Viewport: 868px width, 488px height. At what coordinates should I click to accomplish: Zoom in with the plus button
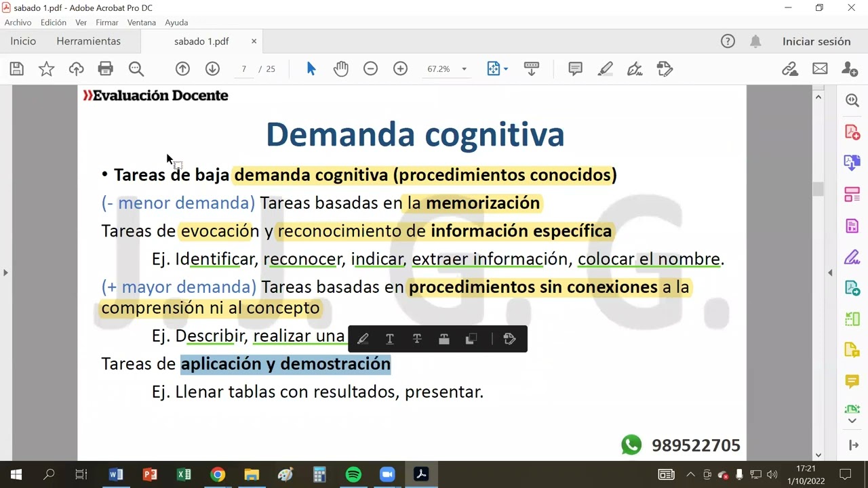point(400,68)
